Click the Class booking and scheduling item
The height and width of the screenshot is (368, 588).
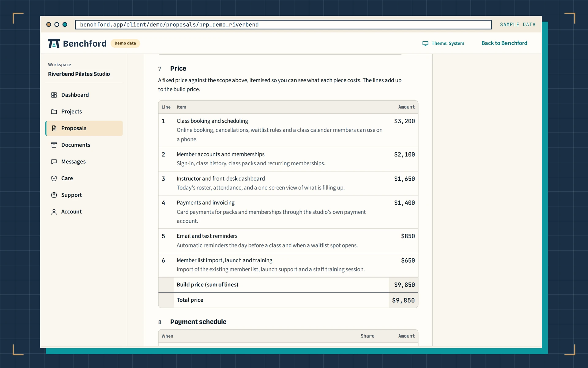(x=212, y=121)
